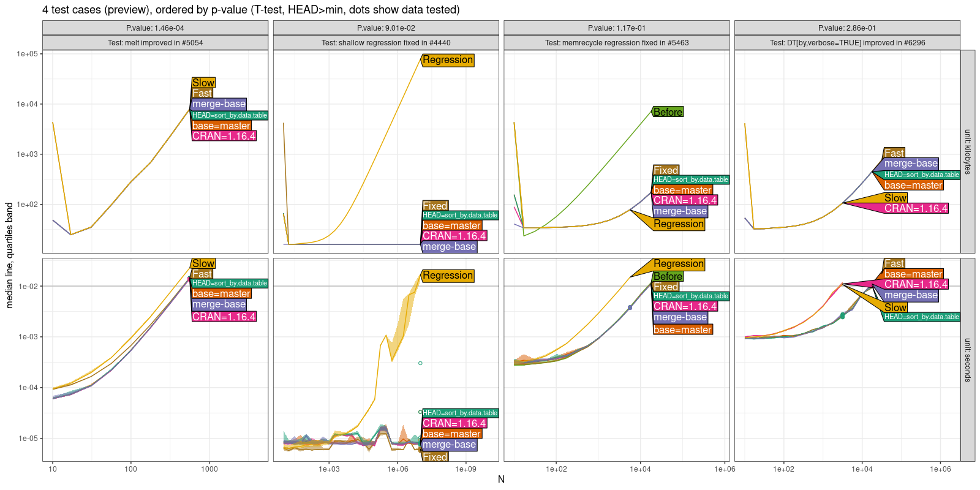Click 'HEAD=sort_by.data.table' label in melt kilobytes panel
Viewport: 980px width, 490px height.
coord(230,115)
